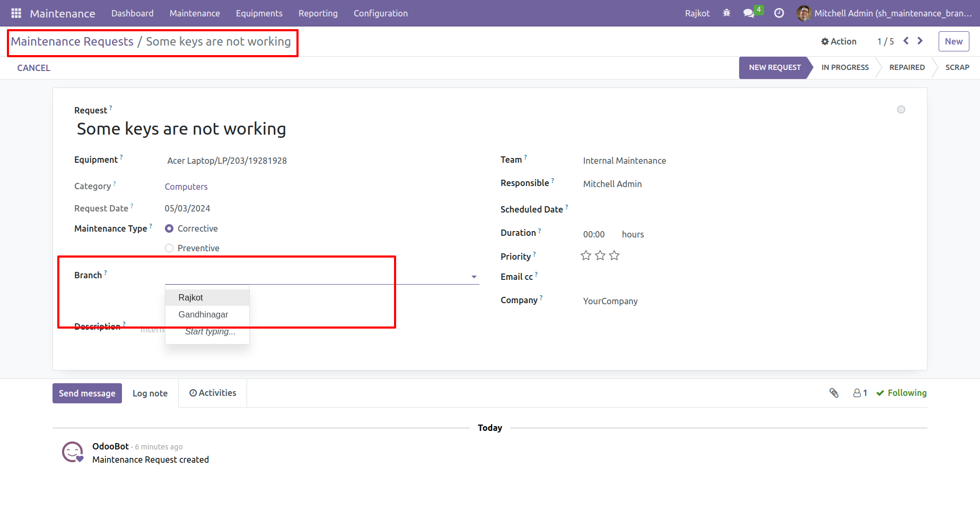This screenshot has height=512, width=980.
Task: Show followers person icon
Action: click(x=860, y=393)
